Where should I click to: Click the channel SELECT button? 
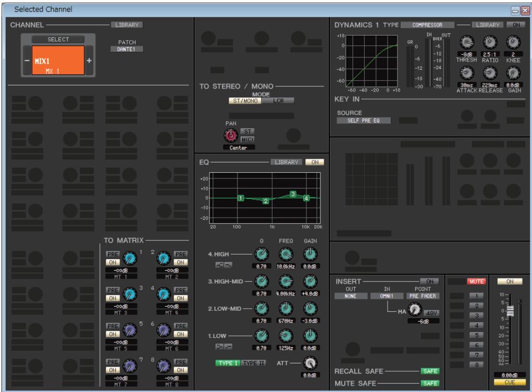point(58,40)
